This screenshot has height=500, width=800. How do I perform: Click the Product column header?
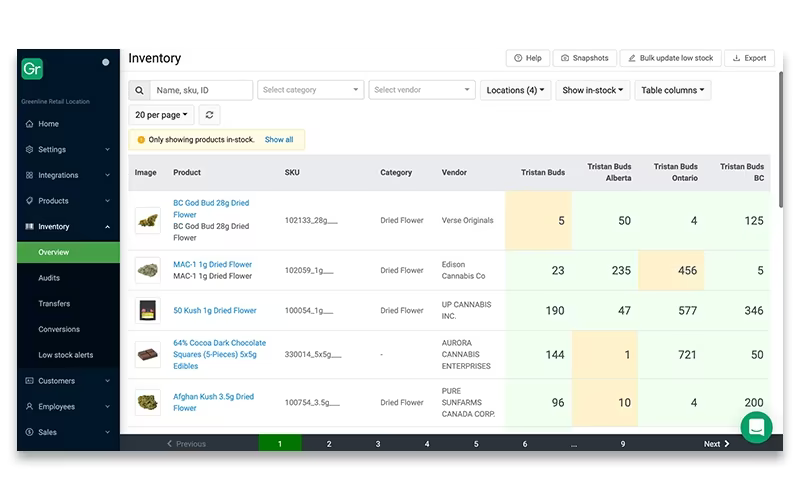tap(187, 172)
